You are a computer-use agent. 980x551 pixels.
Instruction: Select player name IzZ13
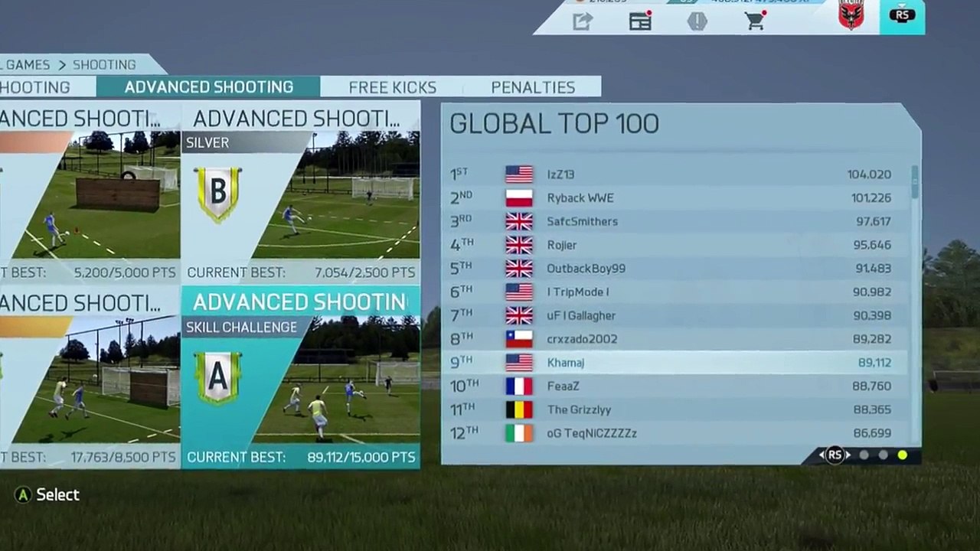click(x=560, y=174)
